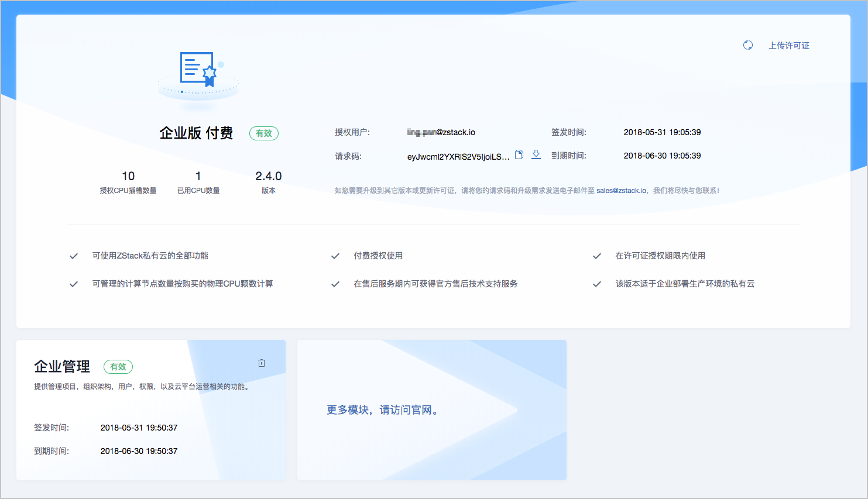
Task: Click the 企业版 付费 title
Action: click(x=197, y=133)
